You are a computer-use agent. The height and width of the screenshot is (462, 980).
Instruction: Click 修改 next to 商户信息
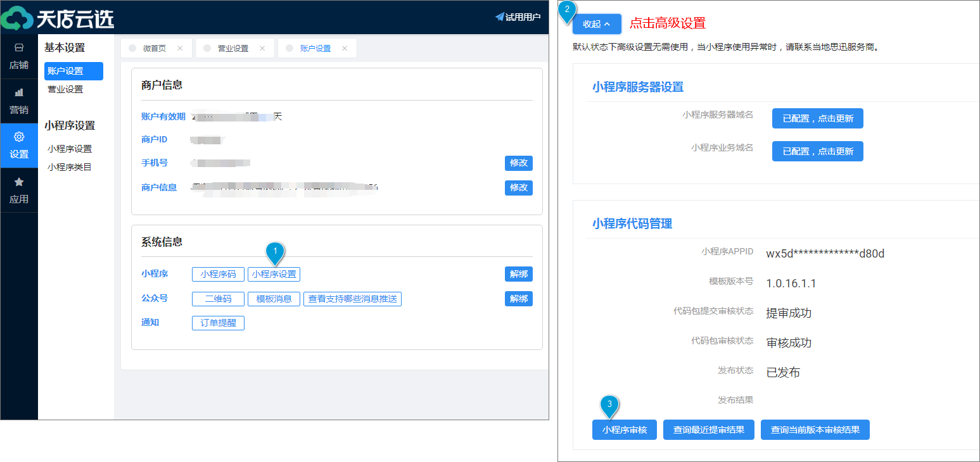pos(519,187)
